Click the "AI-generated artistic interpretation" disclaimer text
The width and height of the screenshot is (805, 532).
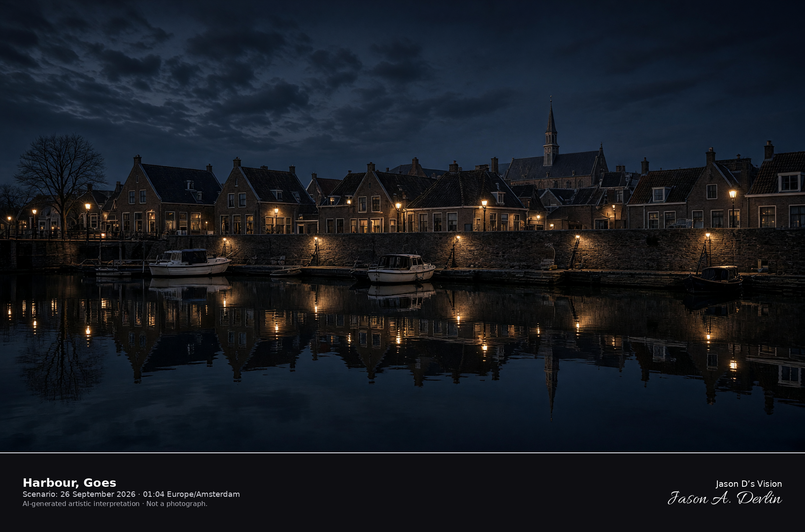(81, 504)
